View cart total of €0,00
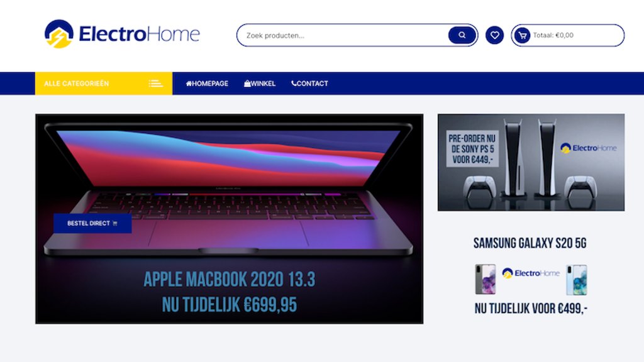 click(x=553, y=35)
